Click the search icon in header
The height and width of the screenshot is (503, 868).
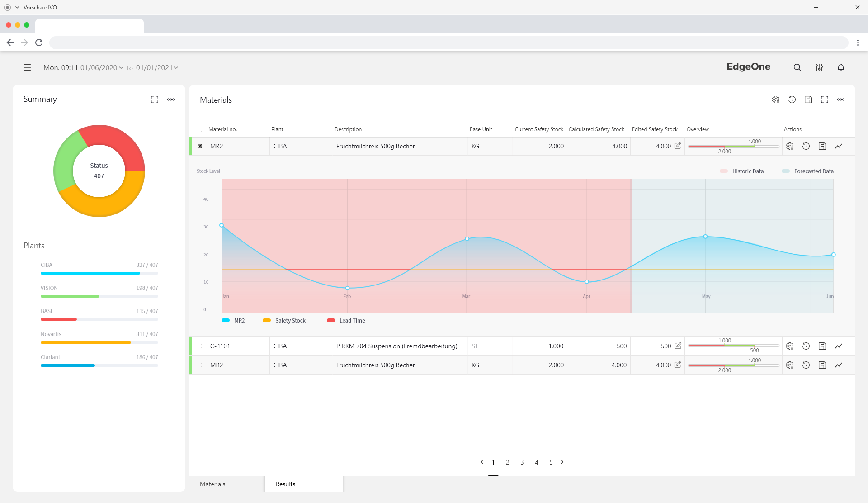[x=797, y=67]
